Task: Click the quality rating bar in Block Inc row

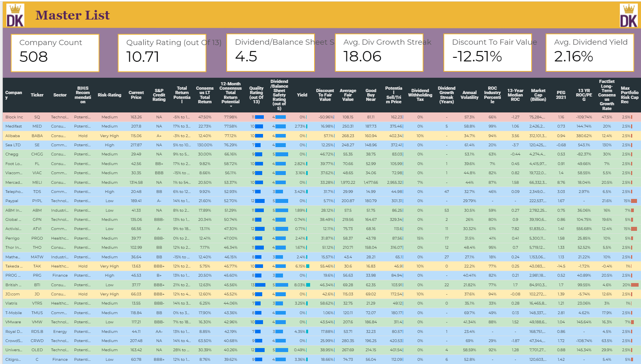Action: tap(259, 117)
